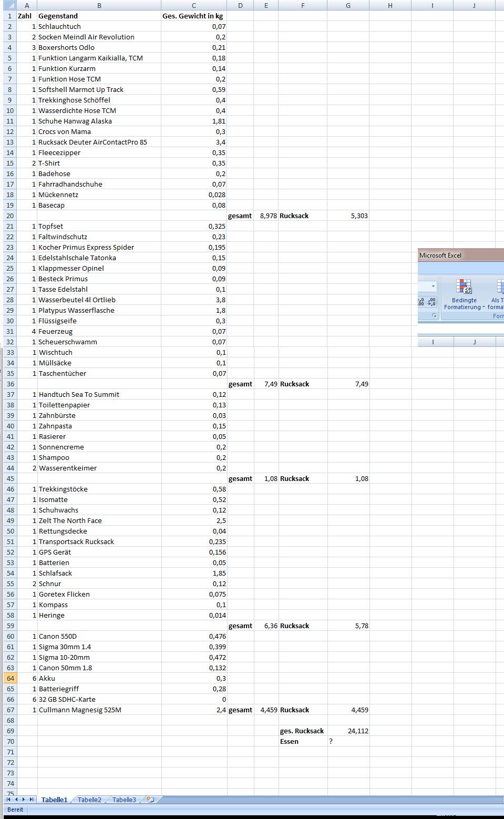Select the Tabelle1 sheet tab
The height and width of the screenshot is (819, 504).
[x=54, y=800]
